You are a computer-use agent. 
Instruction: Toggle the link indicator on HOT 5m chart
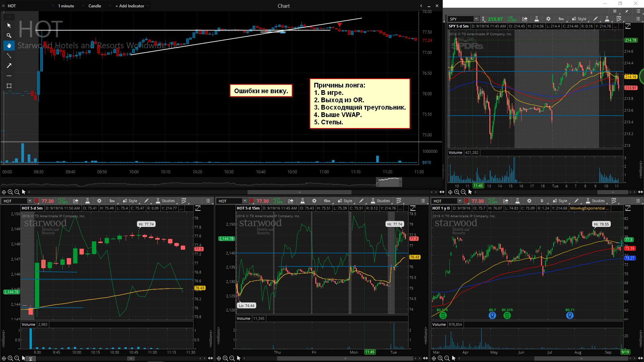click(36, 201)
